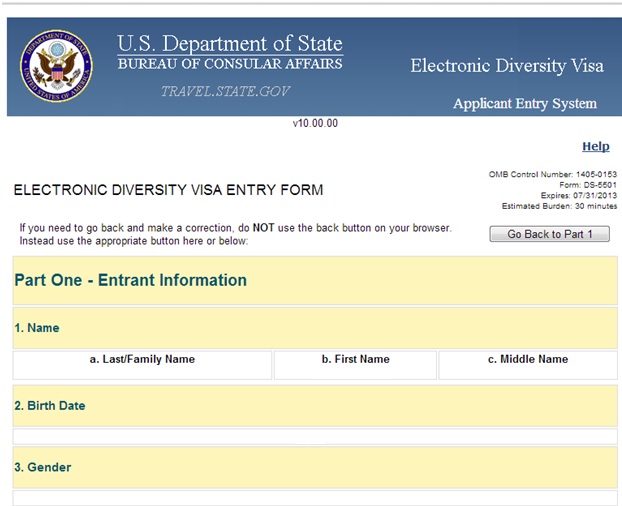Image resolution: width=622 pixels, height=506 pixels.
Task: Click the Middle Name field cell
Action: click(x=527, y=364)
